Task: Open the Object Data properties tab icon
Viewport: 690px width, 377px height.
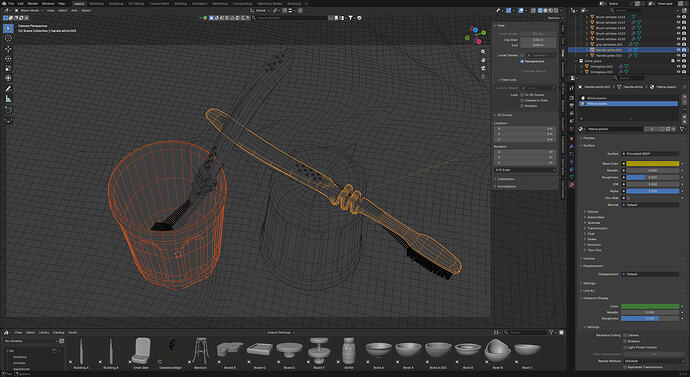Action: click(572, 177)
